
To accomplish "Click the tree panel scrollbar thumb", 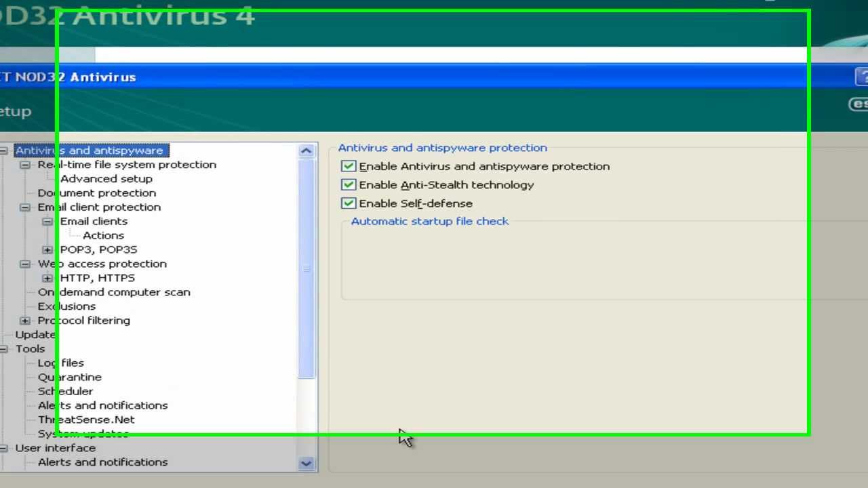I will [307, 269].
